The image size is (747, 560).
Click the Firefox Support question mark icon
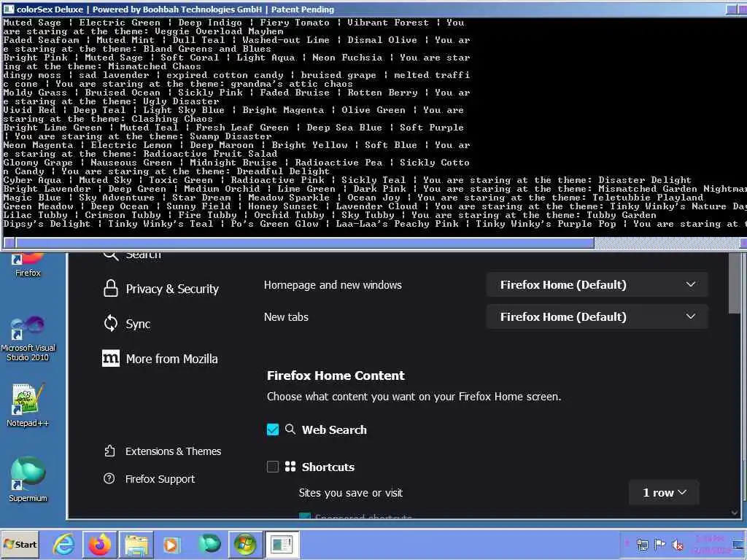tap(109, 478)
